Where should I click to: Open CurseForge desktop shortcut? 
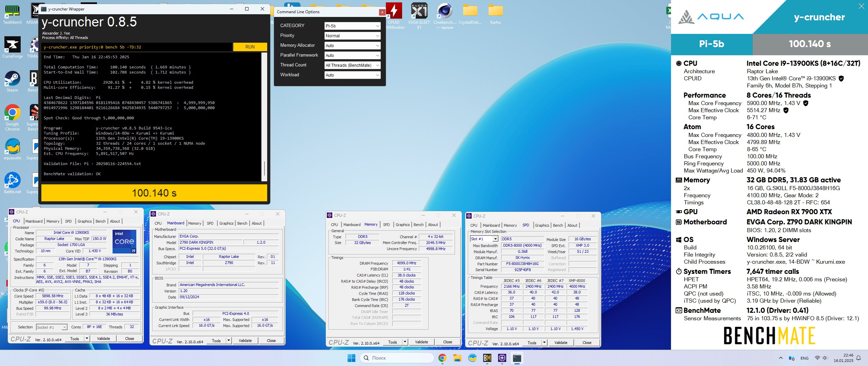[12, 47]
